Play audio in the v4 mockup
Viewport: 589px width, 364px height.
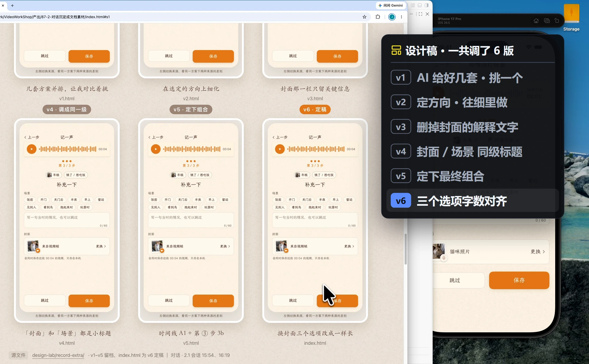coord(32,149)
